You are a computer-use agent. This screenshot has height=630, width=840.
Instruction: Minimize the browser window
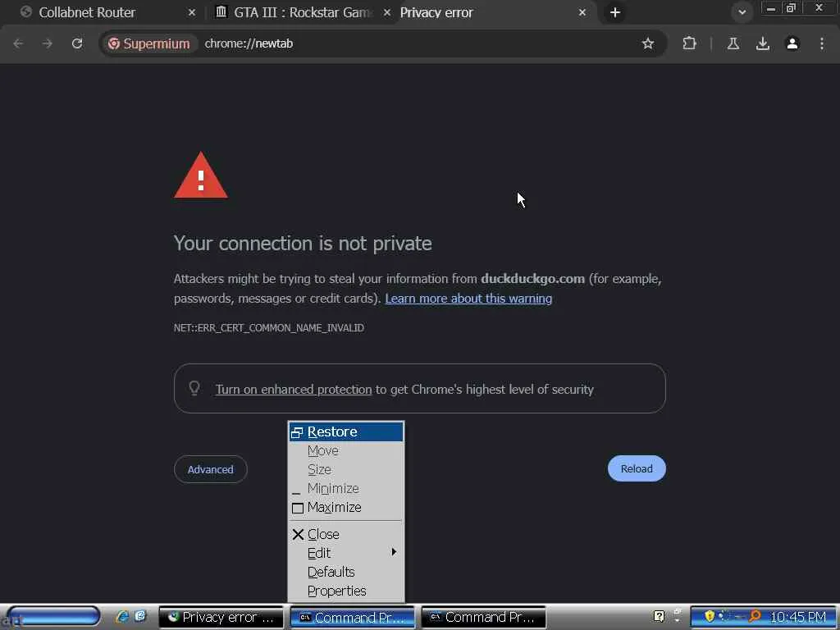coord(771,8)
